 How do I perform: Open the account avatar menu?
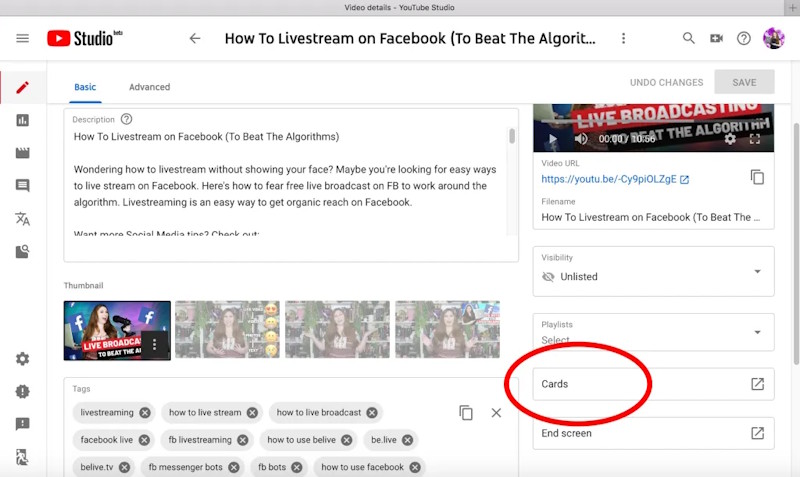[x=773, y=38]
